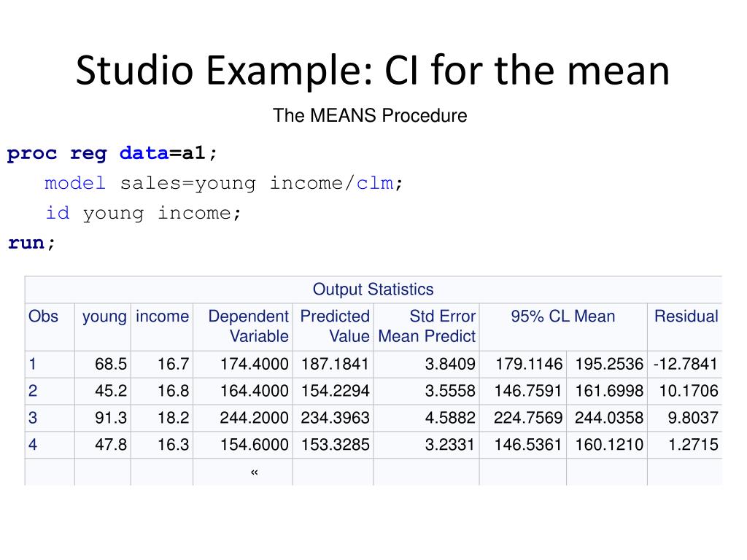The image size is (747, 560).
Task: Click the 'Dependent Variable' column header
Action: tap(248, 326)
